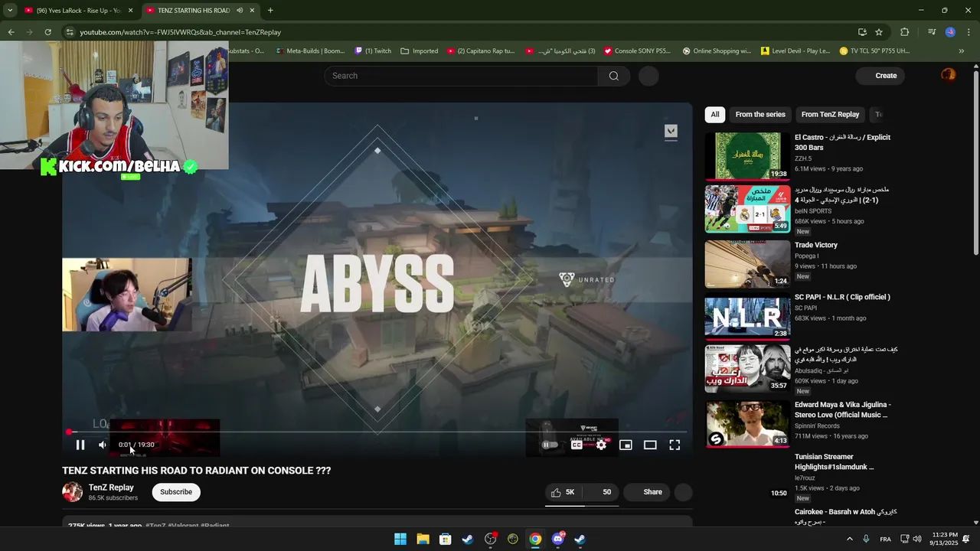Open El Castro Explicit 300 Bars thumbnail
Screen dimensions: 980x551
(x=747, y=156)
